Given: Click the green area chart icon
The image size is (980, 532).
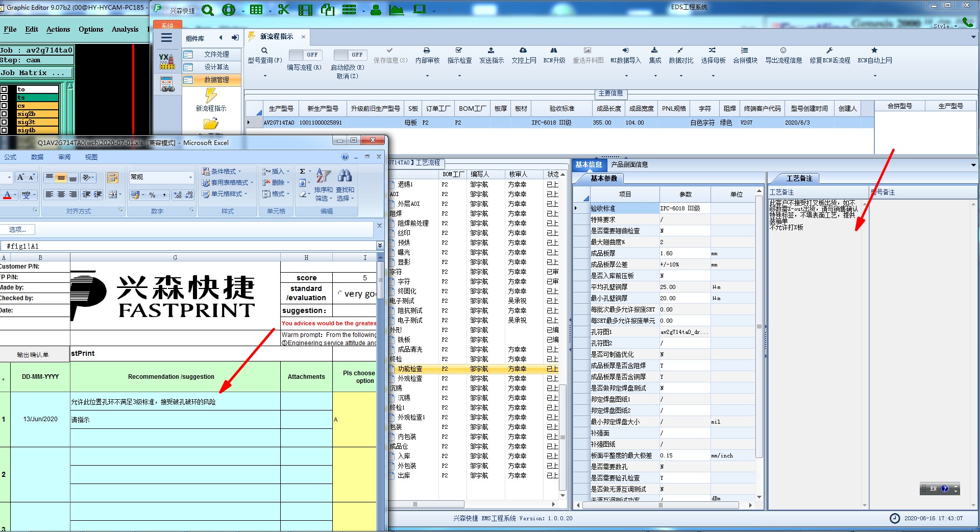Looking at the screenshot, I should tap(397, 10).
